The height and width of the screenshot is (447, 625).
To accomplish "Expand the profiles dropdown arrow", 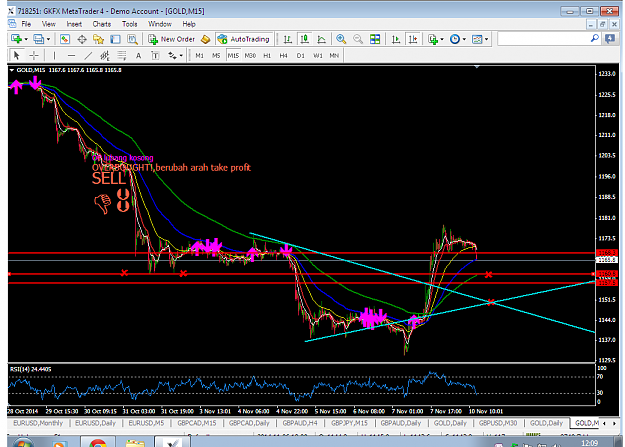I will (48, 39).
